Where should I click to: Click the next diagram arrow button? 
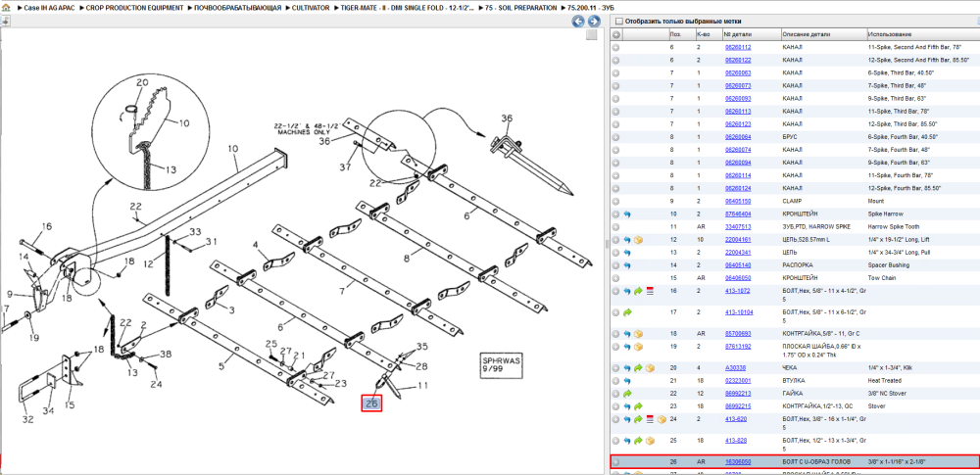[593, 22]
